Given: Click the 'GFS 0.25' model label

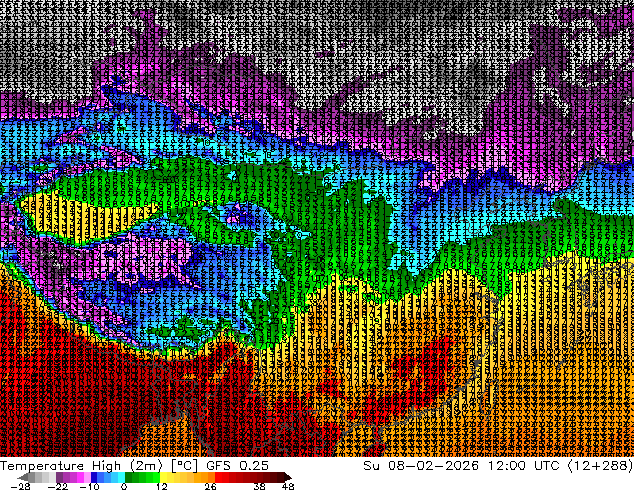Looking at the screenshot, I should point(237,466).
